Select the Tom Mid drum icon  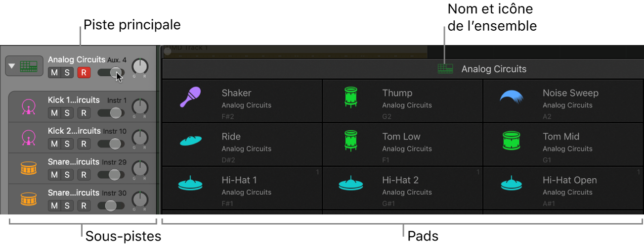[x=511, y=141]
